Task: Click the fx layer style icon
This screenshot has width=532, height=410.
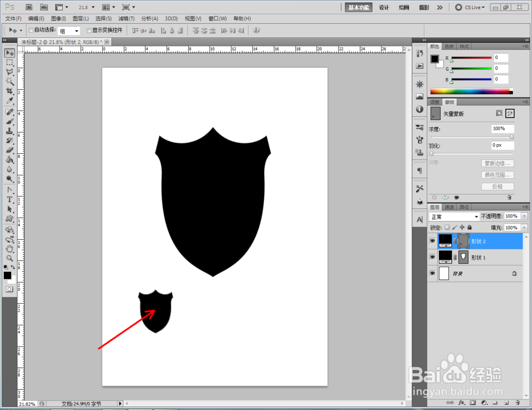Action: click(461, 403)
